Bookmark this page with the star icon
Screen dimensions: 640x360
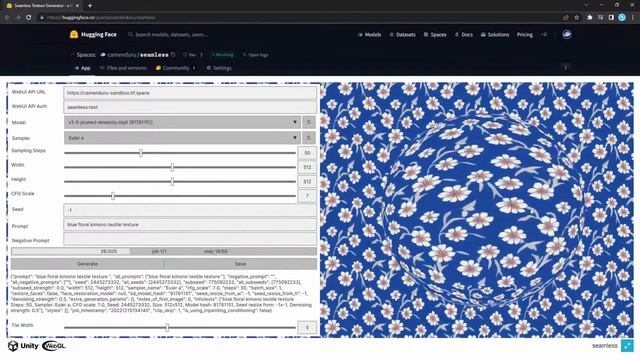[576, 18]
